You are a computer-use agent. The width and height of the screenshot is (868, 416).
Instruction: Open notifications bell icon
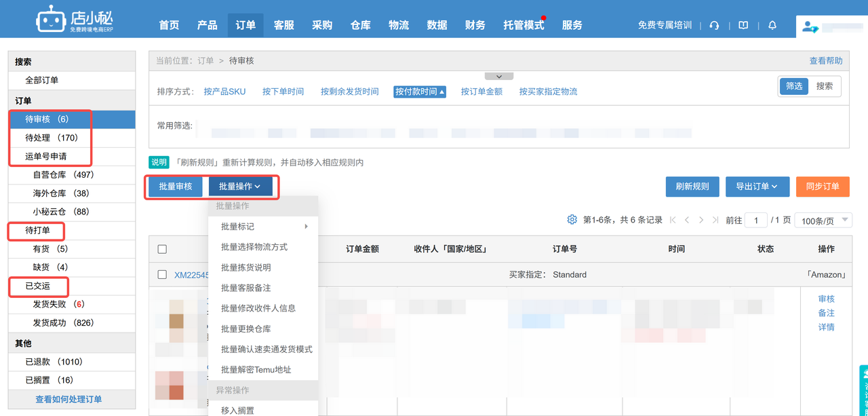[x=772, y=25]
